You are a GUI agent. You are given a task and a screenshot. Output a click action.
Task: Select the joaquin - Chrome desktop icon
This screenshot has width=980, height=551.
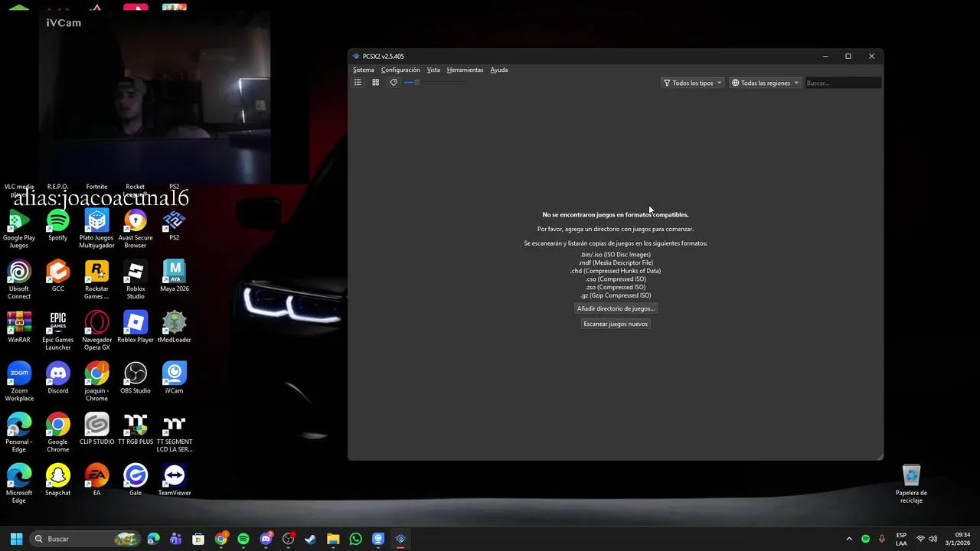96,382
